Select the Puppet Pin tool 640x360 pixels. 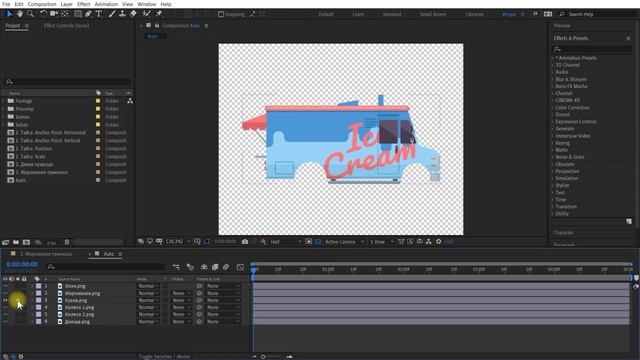(159, 14)
